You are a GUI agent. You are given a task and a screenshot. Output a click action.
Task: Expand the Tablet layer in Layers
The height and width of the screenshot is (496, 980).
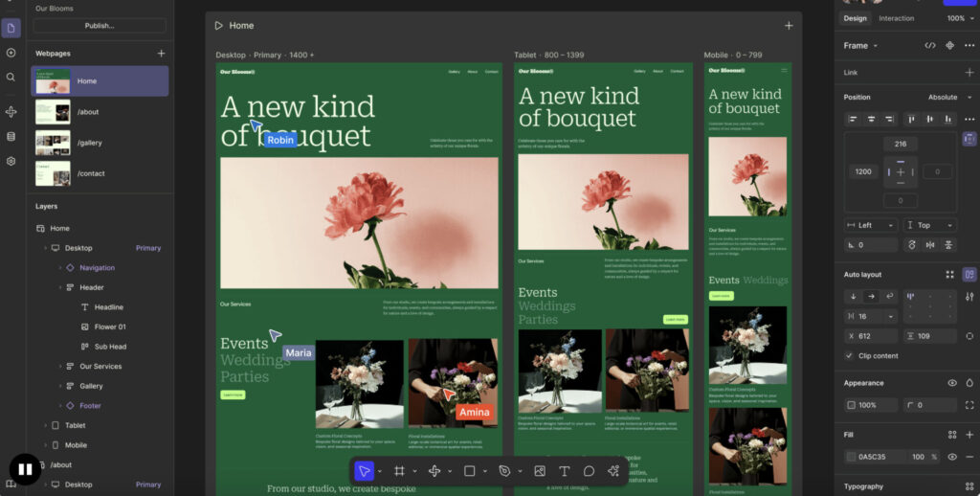click(x=45, y=425)
